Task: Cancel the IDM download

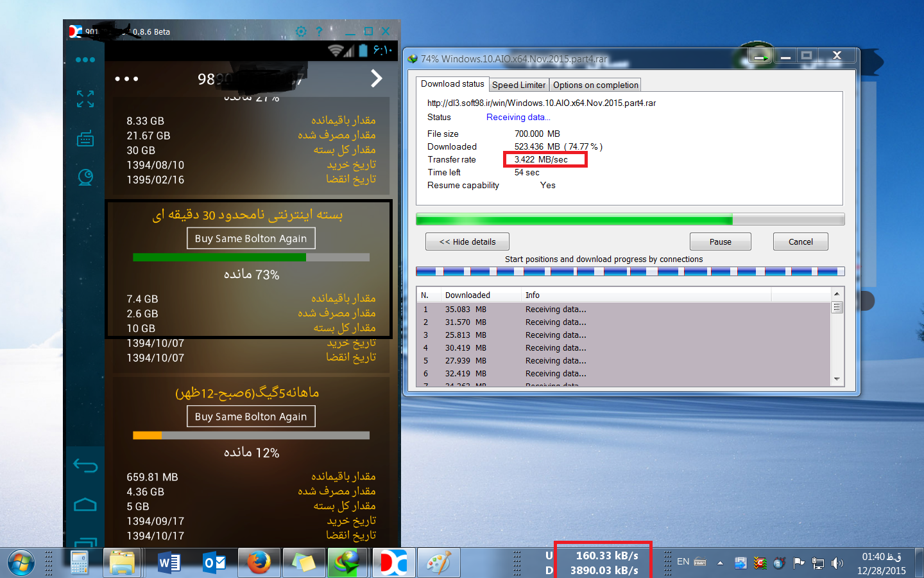Action: click(800, 241)
